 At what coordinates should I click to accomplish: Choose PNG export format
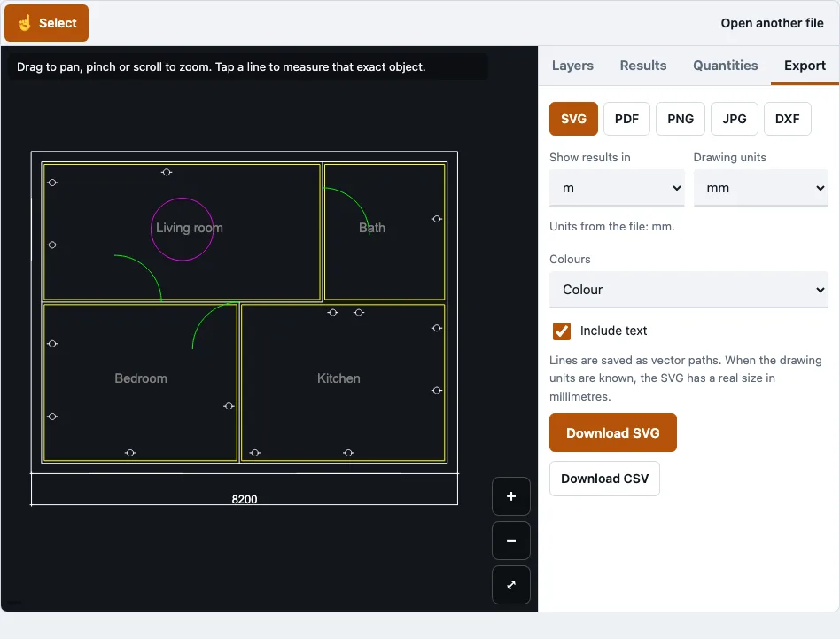tap(681, 119)
